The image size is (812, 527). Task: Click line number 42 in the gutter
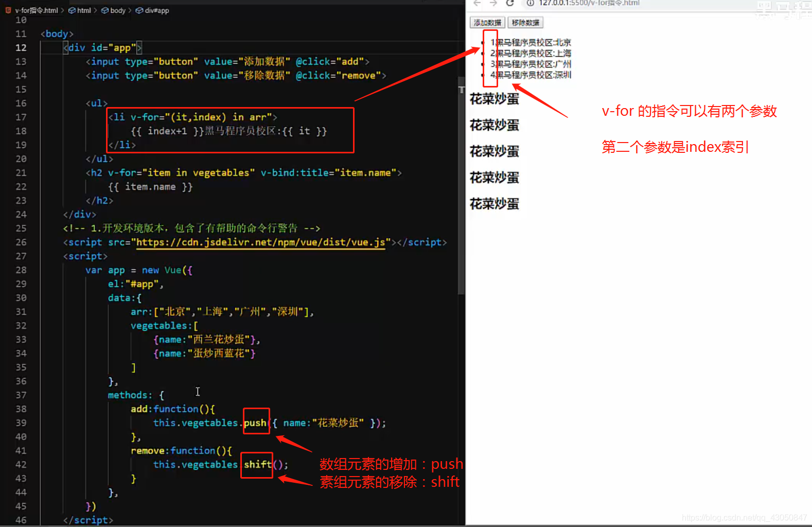pyautogui.click(x=21, y=465)
